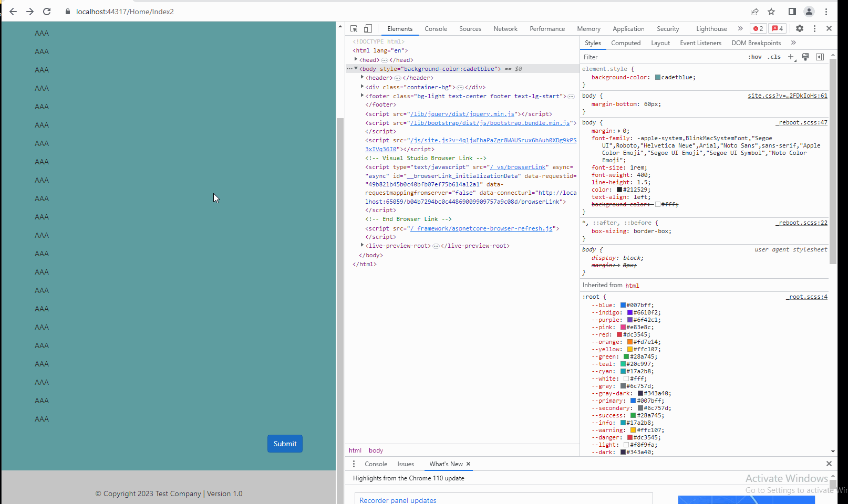Expand the head element node
Viewport: 848px width, 504px height.
(x=356, y=59)
